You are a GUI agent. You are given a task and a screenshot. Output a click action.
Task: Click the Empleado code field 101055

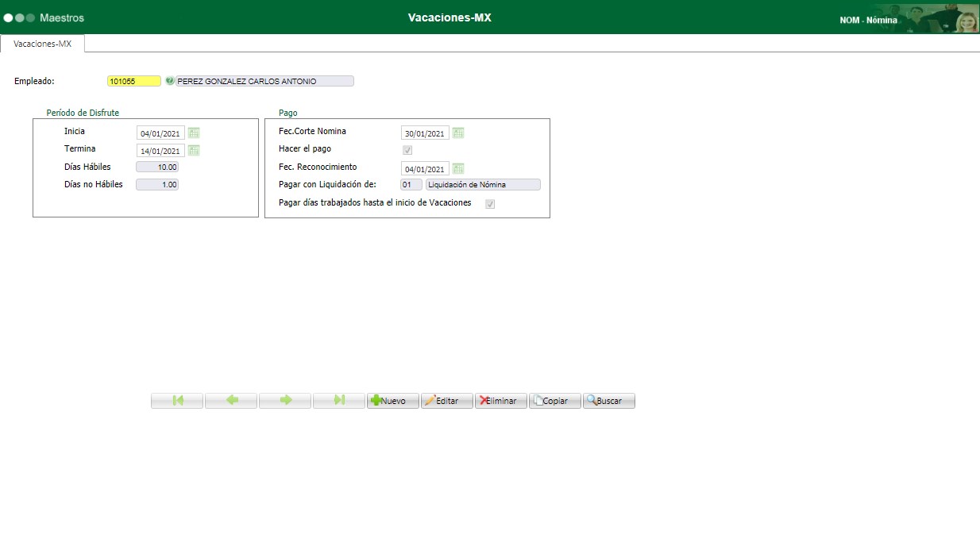134,81
